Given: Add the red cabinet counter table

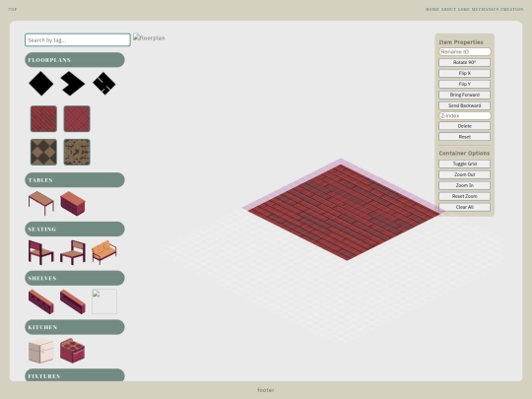Looking at the screenshot, I should [73, 203].
